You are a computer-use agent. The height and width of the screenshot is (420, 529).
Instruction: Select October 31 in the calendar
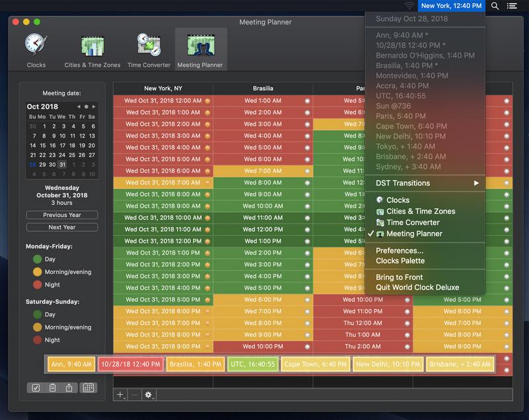pos(62,165)
